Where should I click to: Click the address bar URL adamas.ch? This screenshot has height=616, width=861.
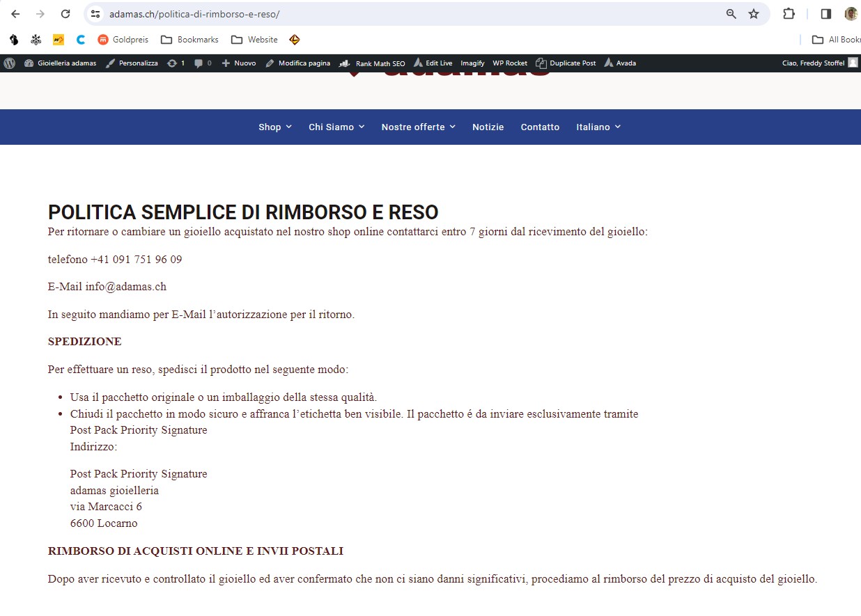(x=194, y=14)
